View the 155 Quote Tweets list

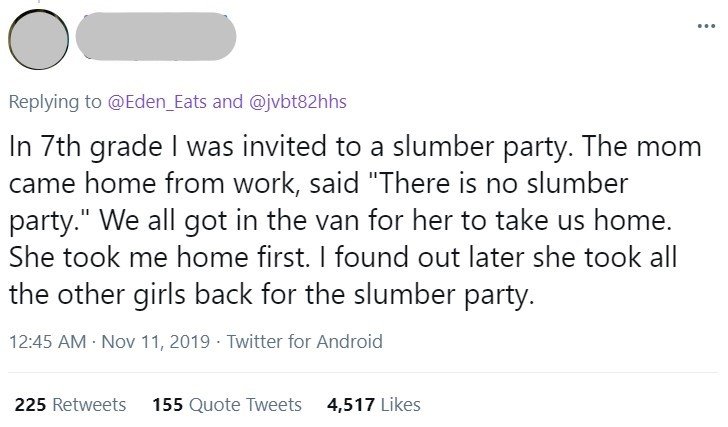(x=226, y=404)
